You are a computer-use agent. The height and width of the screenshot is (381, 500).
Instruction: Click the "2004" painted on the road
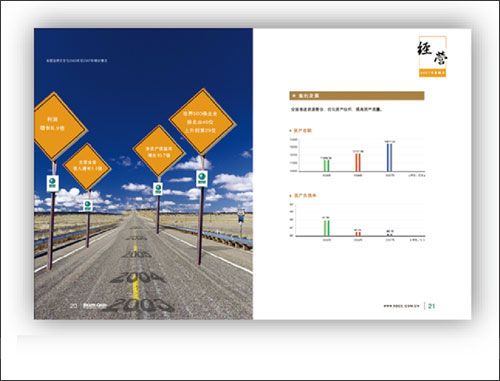[x=138, y=277]
